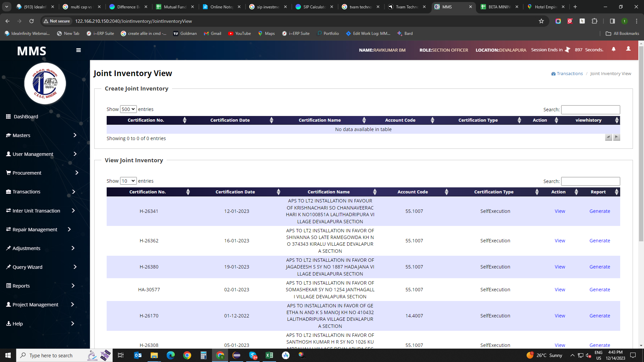Open YouTube bookmark

(x=239, y=34)
